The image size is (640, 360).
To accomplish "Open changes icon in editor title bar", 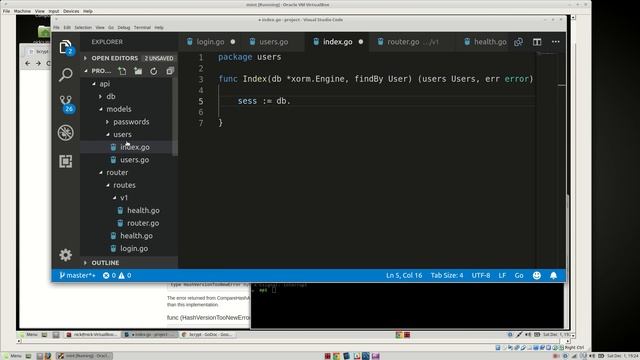I will (x=518, y=42).
